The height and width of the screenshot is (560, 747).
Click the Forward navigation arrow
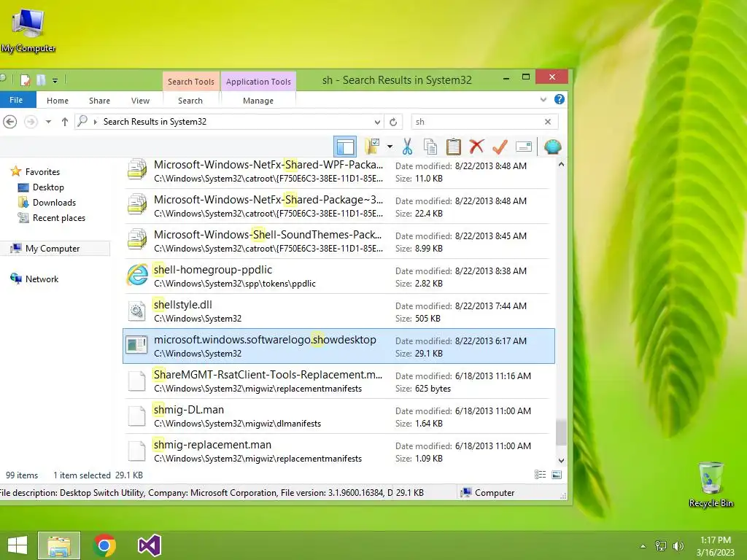[x=31, y=122]
